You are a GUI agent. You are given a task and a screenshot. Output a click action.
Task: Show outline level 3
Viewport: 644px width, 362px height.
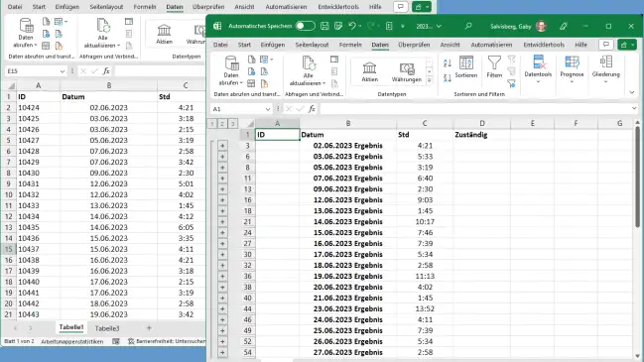(232, 124)
